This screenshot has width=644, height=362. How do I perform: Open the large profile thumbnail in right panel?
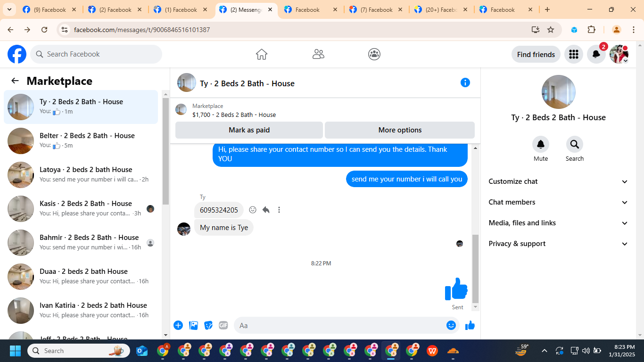[559, 92]
